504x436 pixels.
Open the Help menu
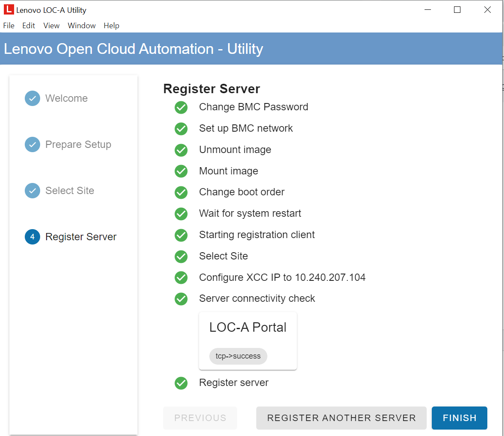coord(111,25)
